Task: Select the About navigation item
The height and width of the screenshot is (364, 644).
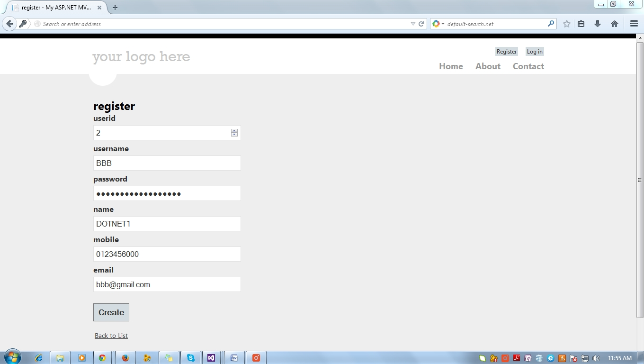Action: pyautogui.click(x=488, y=66)
